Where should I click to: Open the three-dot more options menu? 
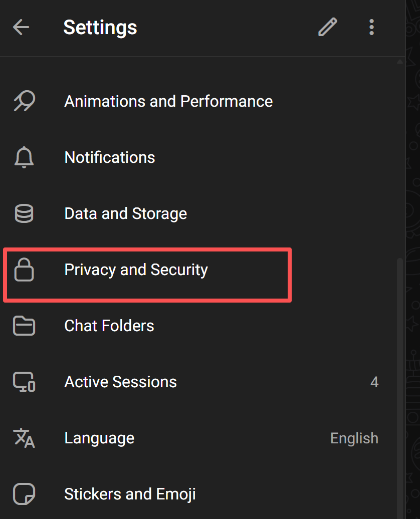pos(371,27)
